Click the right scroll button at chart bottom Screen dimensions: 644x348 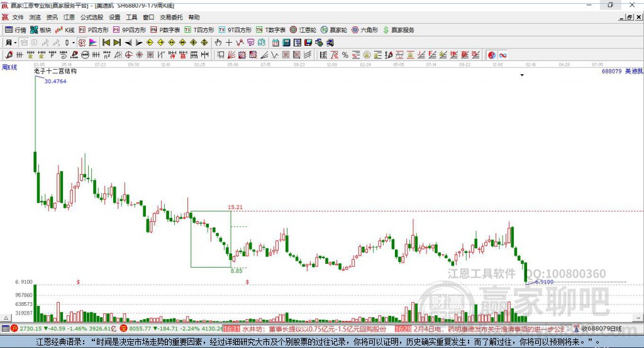coord(638,318)
